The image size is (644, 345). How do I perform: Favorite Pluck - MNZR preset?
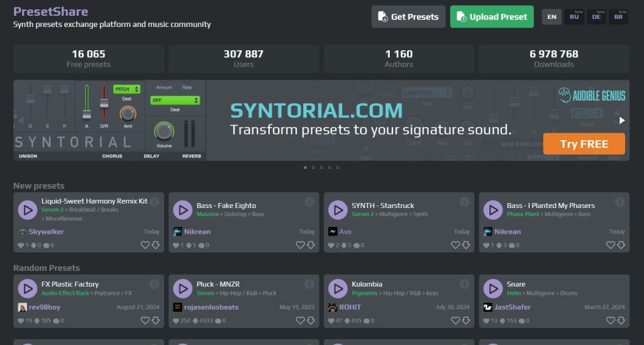pyautogui.click(x=300, y=320)
